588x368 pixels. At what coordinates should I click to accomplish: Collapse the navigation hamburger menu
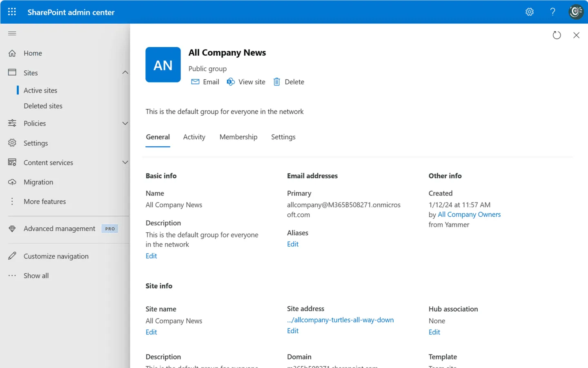tap(12, 34)
